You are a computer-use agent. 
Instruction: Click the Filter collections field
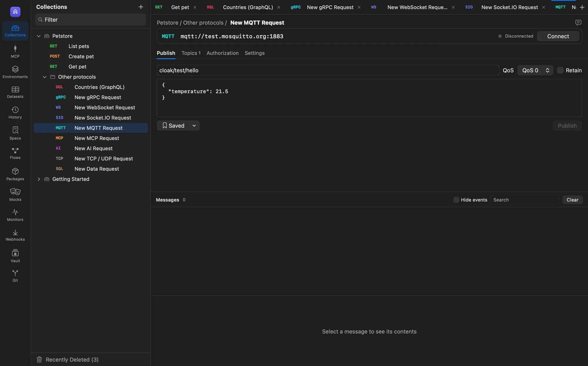91,20
